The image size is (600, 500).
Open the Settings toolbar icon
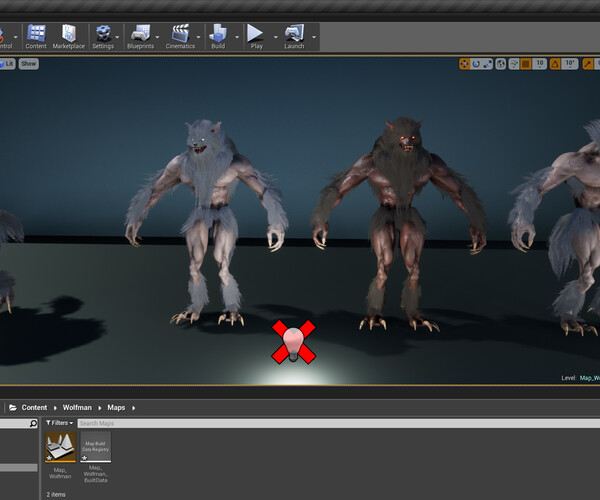[103, 37]
